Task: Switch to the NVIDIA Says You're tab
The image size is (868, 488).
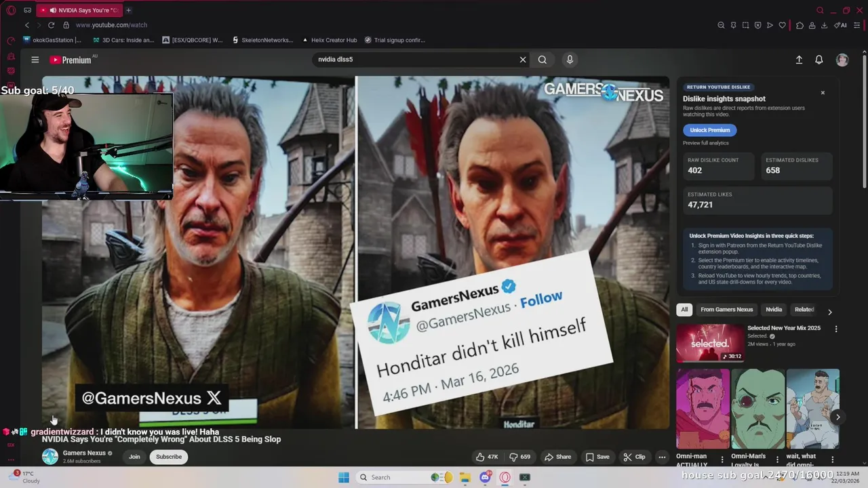Action: tap(79, 10)
